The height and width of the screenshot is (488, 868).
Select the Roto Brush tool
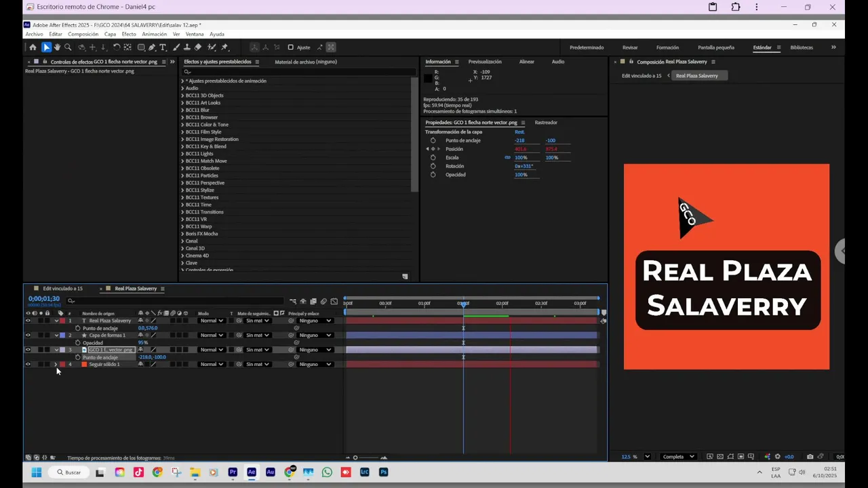pos(212,47)
